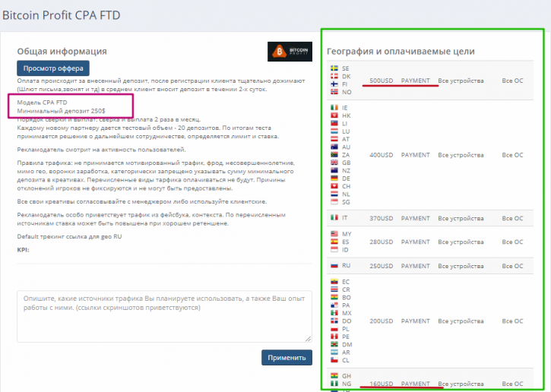
Task: Click the UK flag icon next to GB
Action: point(334,163)
